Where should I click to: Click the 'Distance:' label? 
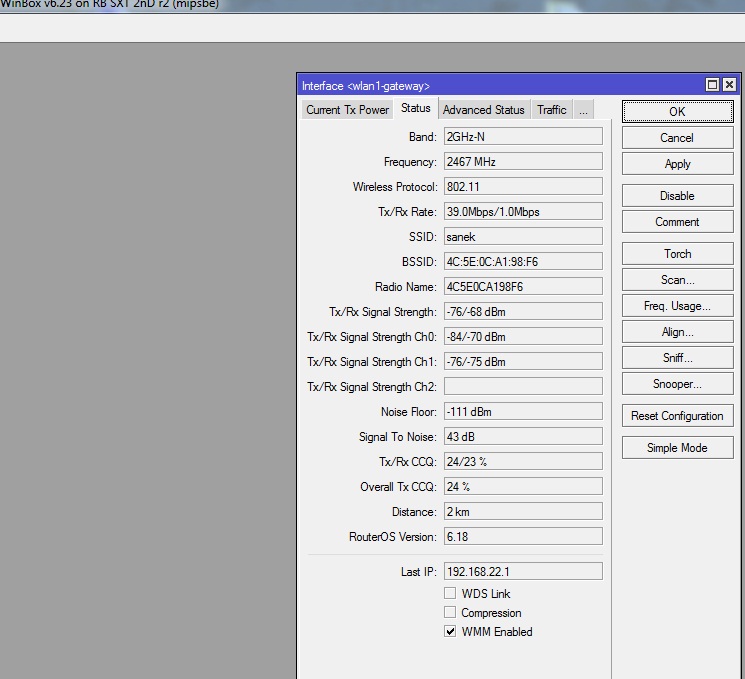pyautogui.click(x=414, y=512)
